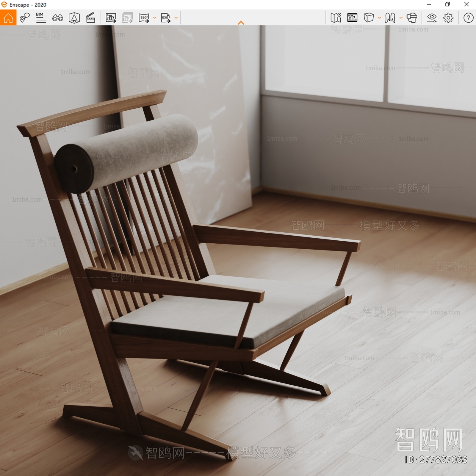
Task: Click the Help question mark icon
Action: pyautogui.click(x=468, y=18)
